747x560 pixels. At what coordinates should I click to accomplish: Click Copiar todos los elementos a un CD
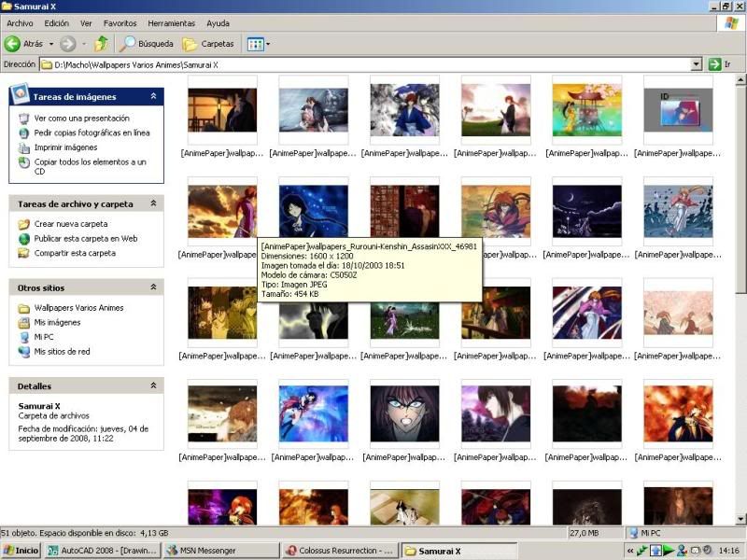point(90,167)
